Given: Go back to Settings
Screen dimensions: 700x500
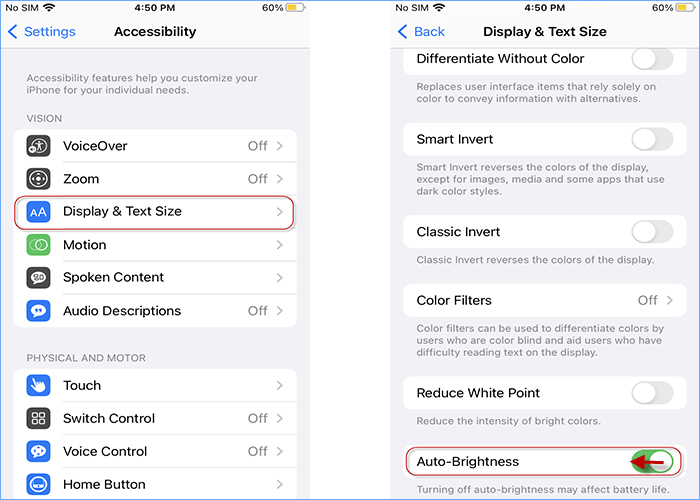Looking at the screenshot, I should (x=42, y=32).
